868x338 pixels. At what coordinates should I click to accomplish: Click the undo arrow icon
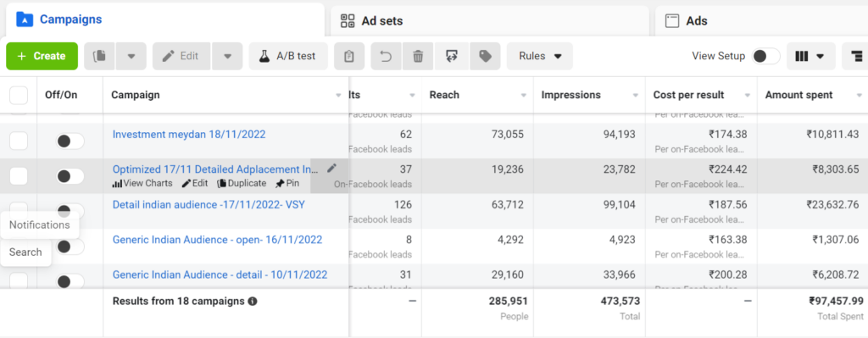pos(386,57)
